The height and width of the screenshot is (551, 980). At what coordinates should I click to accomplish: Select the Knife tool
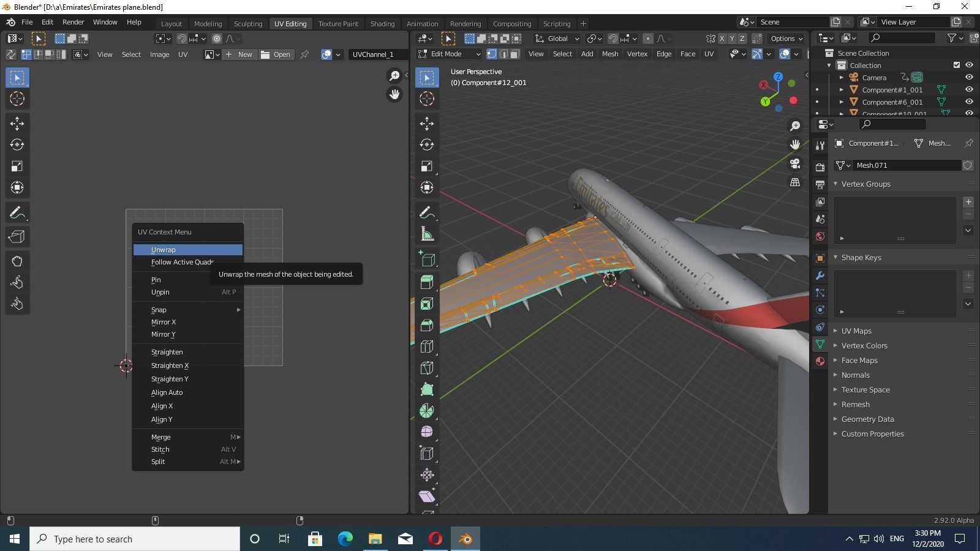[x=427, y=368]
